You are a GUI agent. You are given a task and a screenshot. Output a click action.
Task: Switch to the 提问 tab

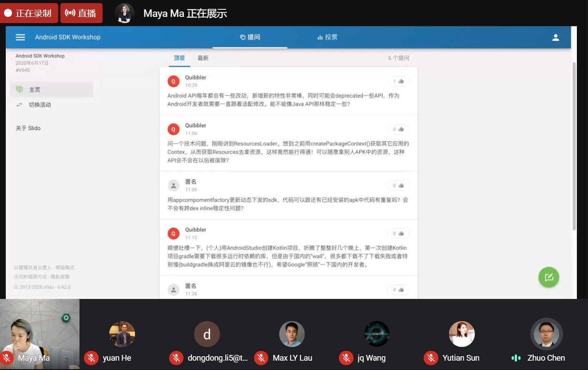pyautogui.click(x=250, y=37)
